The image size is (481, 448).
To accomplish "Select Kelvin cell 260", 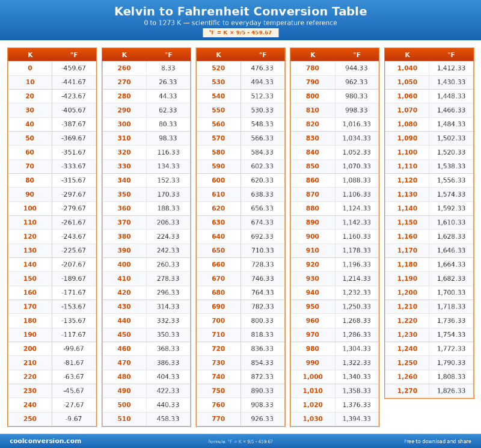I will click(124, 68).
